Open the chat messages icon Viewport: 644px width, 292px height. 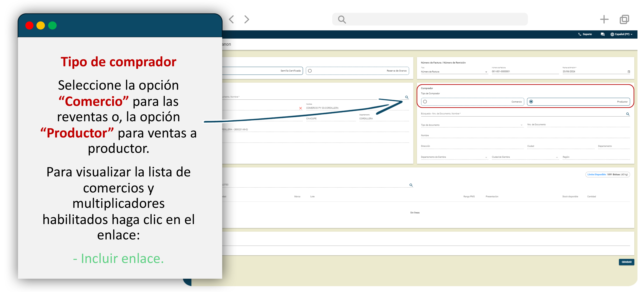pyautogui.click(x=602, y=34)
